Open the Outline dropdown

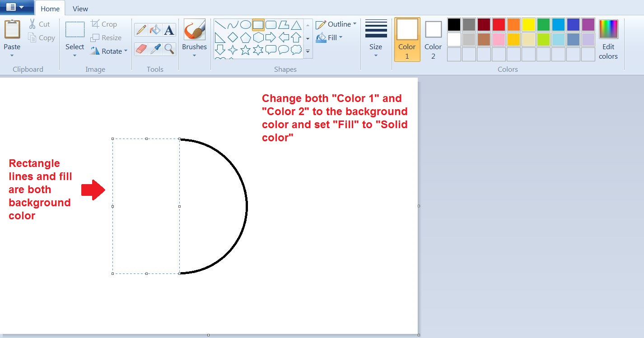tap(336, 24)
